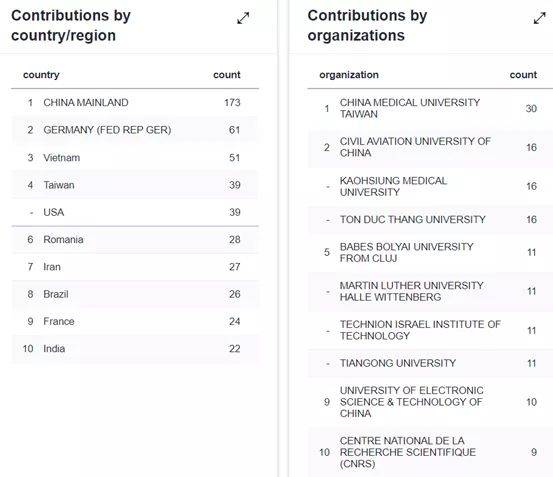Sort by the country column header
Image resolution: width=553 pixels, height=477 pixels.
41,75
